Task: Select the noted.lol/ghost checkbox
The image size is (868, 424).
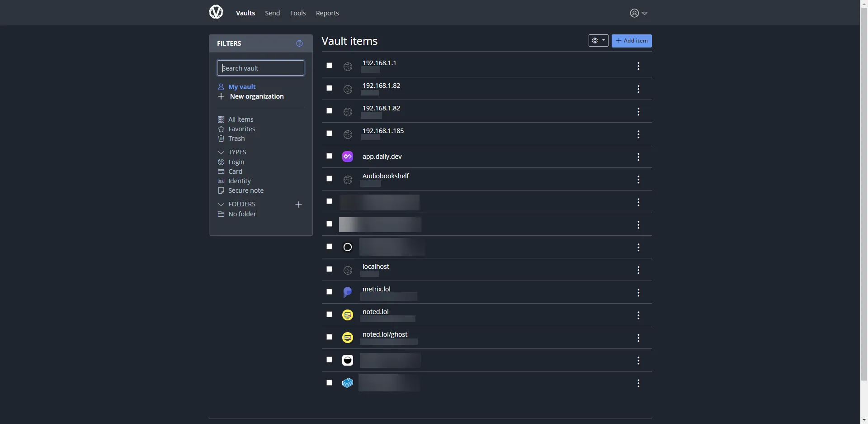Action: coord(329,337)
